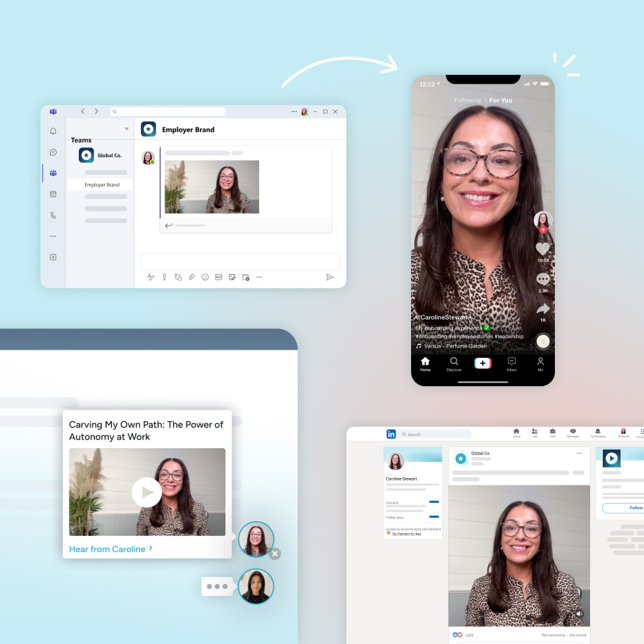Unmute the LinkedIn video with the speaker icon

[x=580, y=613]
